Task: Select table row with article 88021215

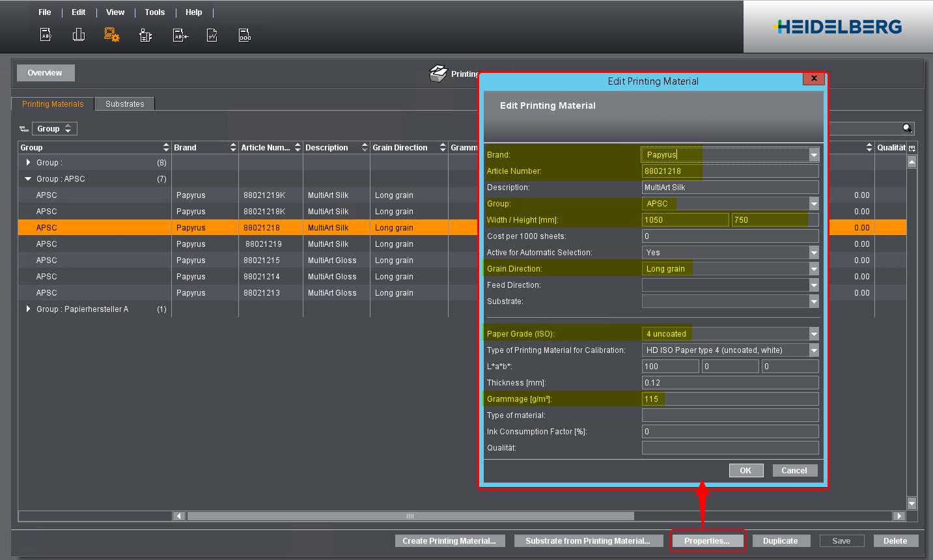Action: (247, 260)
